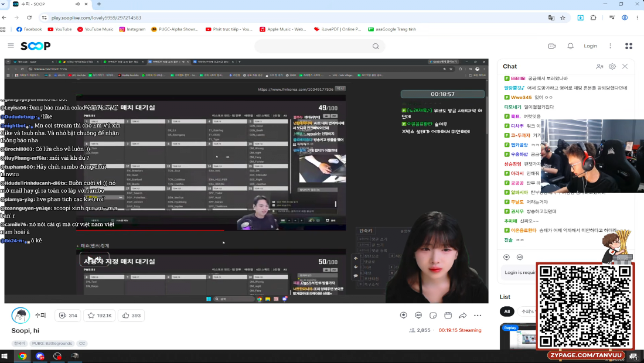Switch to Chrome in taskbar
This screenshot has height=363, width=644.
[22, 356]
